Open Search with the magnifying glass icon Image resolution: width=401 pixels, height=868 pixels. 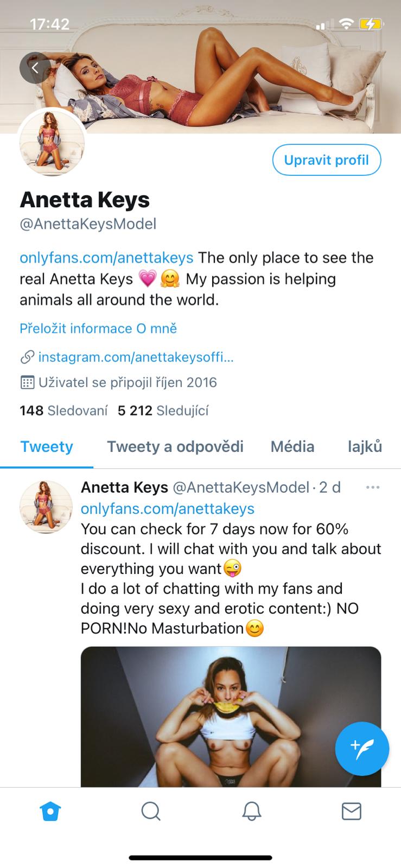coord(150,811)
